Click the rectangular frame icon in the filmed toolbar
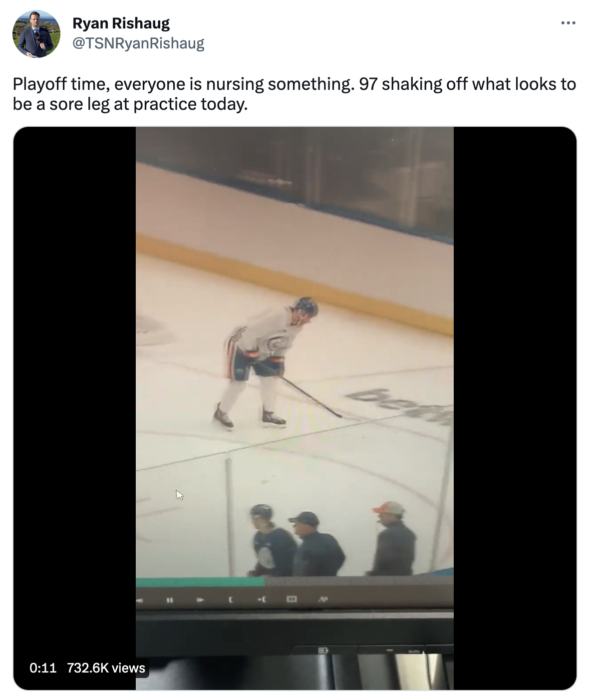Viewport: 590px width, 700px height. coord(292,599)
